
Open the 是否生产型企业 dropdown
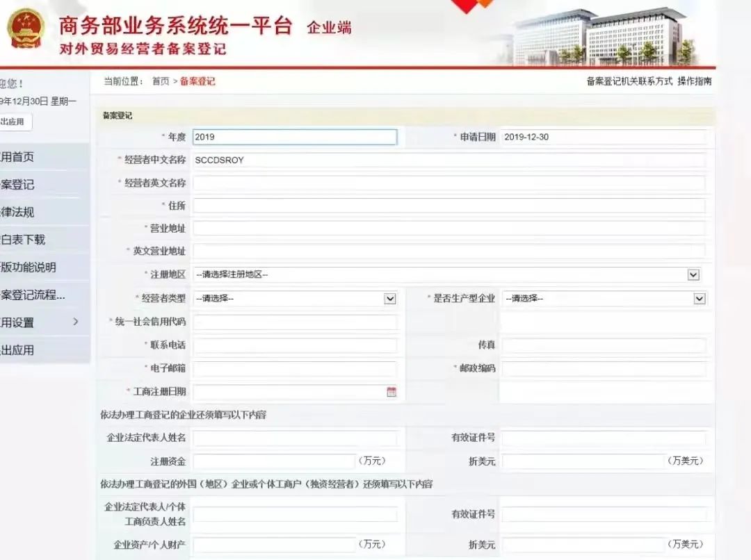click(699, 299)
